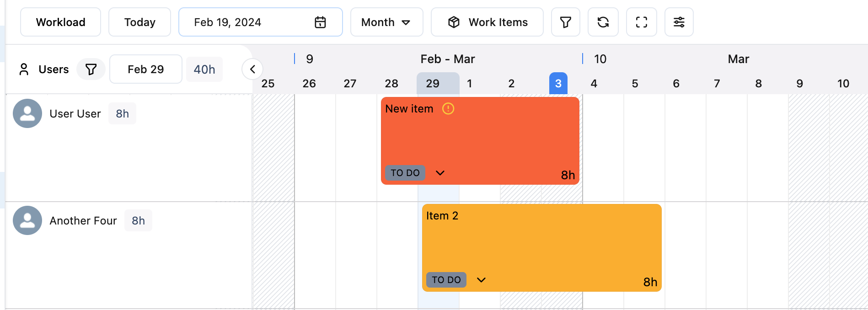Expand status dropdown on New item card
Viewport: 868px width, 310px height.
(x=440, y=173)
